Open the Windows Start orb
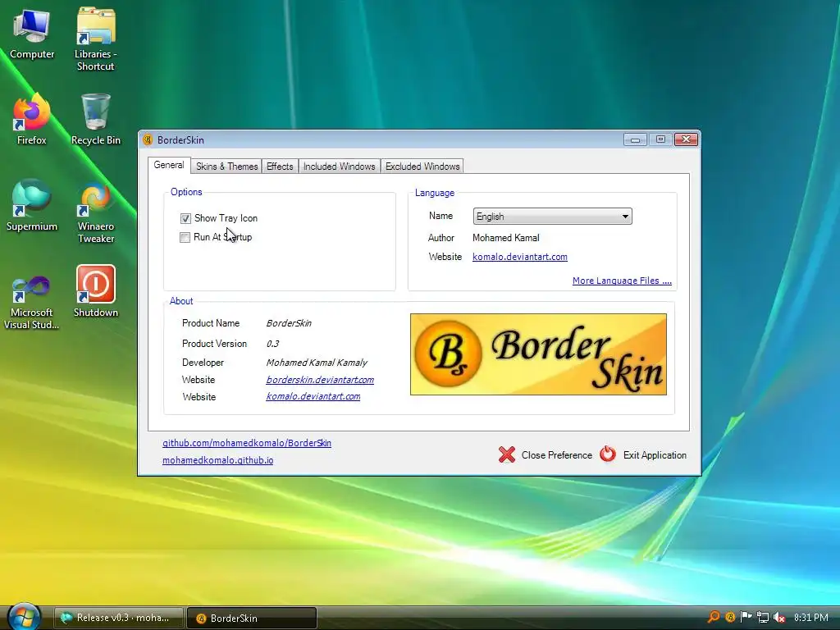840x630 pixels. [x=24, y=617]
